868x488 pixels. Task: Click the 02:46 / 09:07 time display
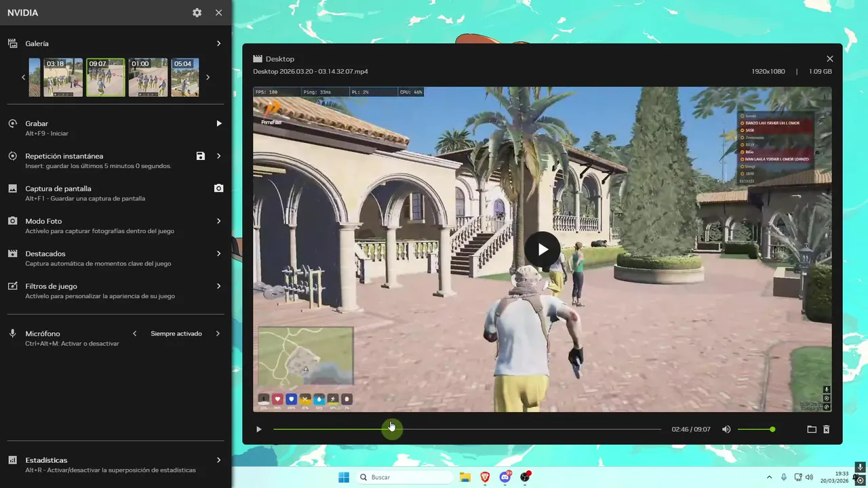point(691,429)
